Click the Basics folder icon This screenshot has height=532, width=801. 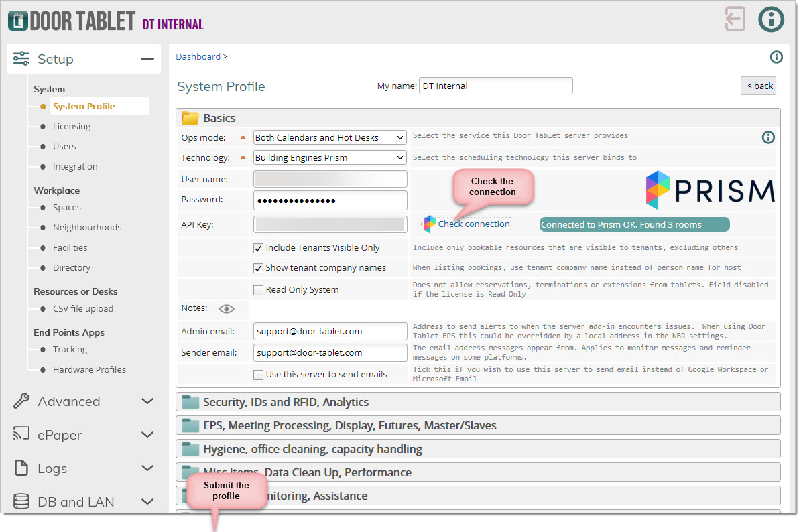click(190, 118)
